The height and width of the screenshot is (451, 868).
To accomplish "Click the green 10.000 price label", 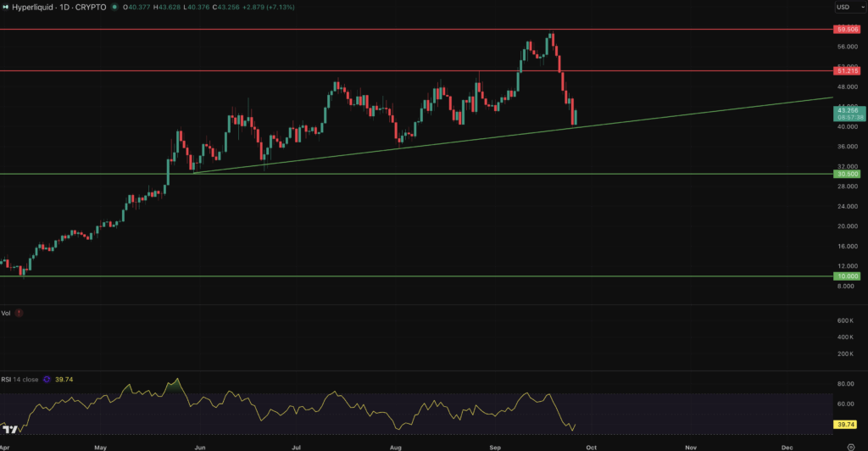I will tap(847, 276).
